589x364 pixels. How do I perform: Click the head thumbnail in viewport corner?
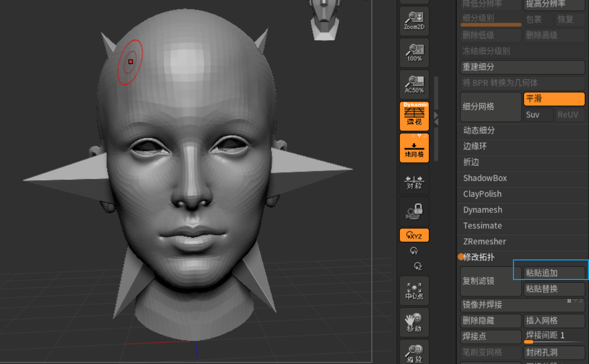[323, 20]
